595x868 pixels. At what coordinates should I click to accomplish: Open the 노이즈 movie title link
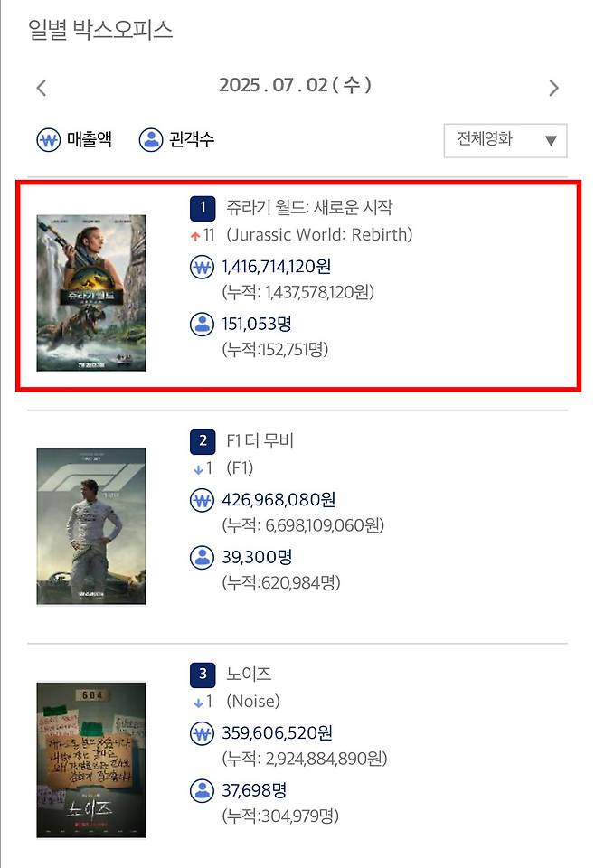[x=249, y=674]
